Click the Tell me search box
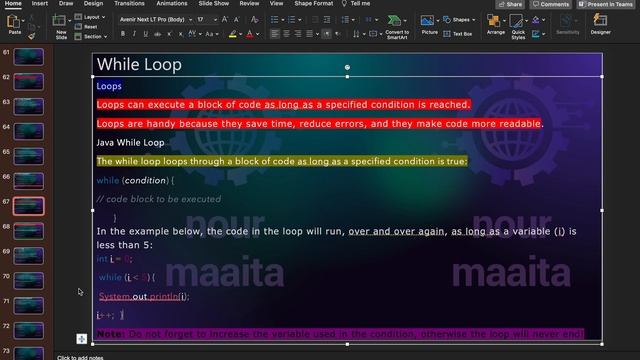 coord(356,3)
